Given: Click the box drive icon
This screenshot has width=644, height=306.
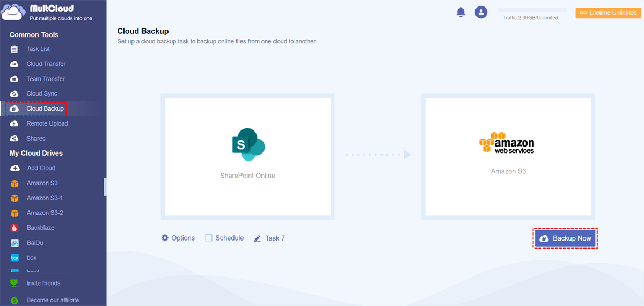Looking at the screenshot, I should [x=14, y=258].
